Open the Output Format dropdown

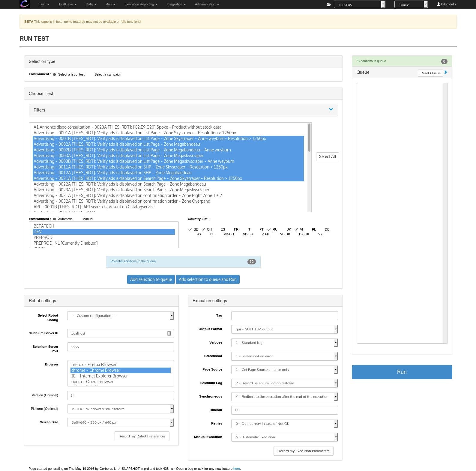284,329
